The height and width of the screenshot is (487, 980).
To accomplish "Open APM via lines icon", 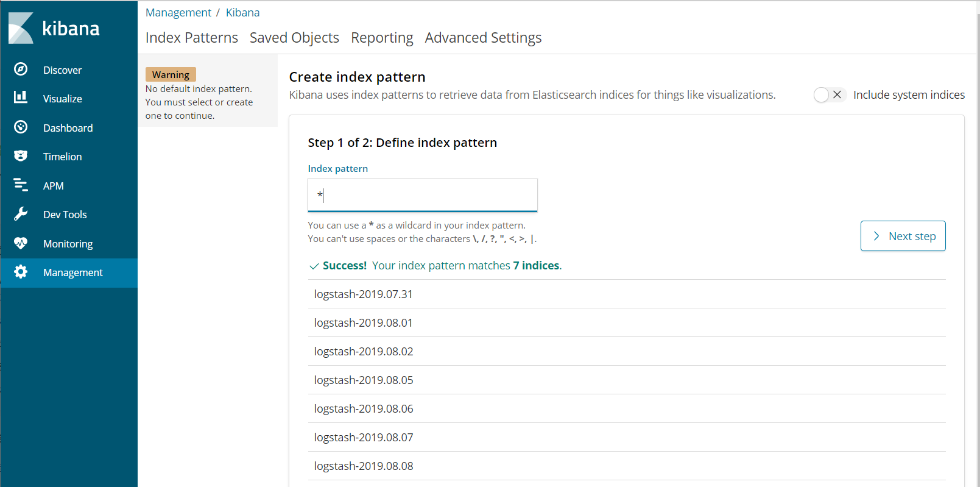I will (21, 185).
